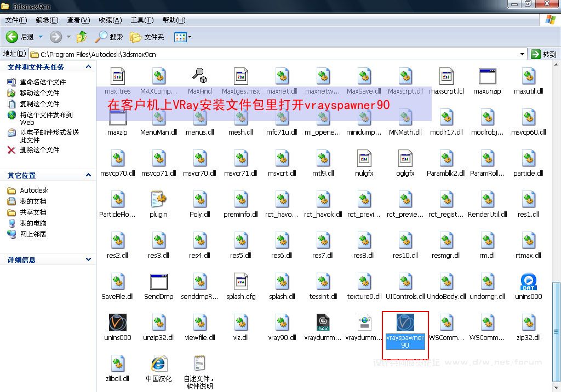Select the particle.dll file icon
Image resolution: width=561 pixels, height=392 pixels.
click(529, 158)
